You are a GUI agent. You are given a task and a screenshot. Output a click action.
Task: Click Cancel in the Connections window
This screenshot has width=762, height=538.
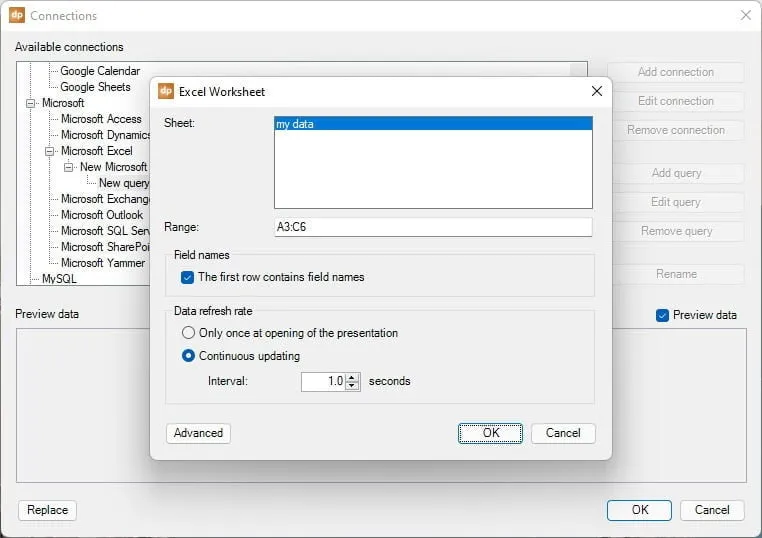[712, 510]
